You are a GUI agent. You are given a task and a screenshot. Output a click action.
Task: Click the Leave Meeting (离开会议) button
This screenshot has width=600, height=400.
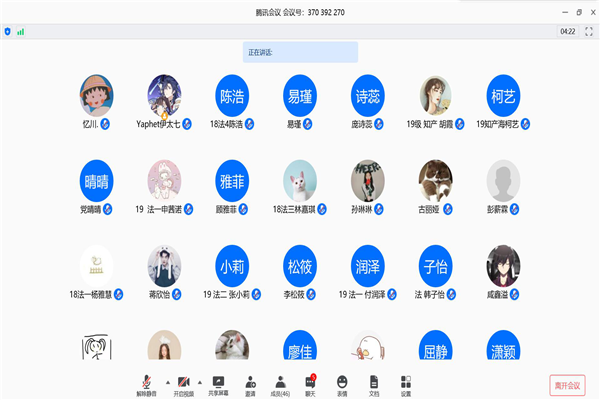pyautogui.click(x=568, y=384)
